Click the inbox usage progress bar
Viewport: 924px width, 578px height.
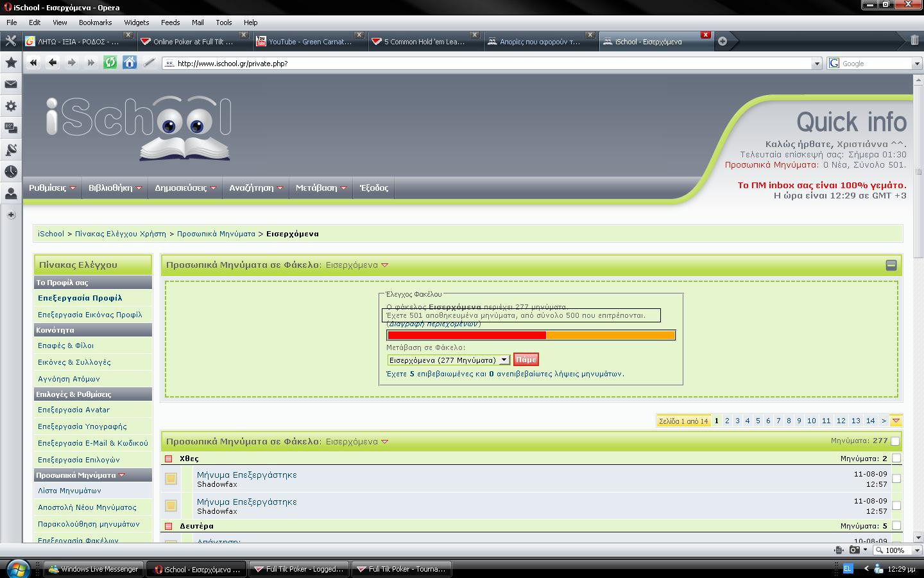pyautogui.click(x=531, y=335)
